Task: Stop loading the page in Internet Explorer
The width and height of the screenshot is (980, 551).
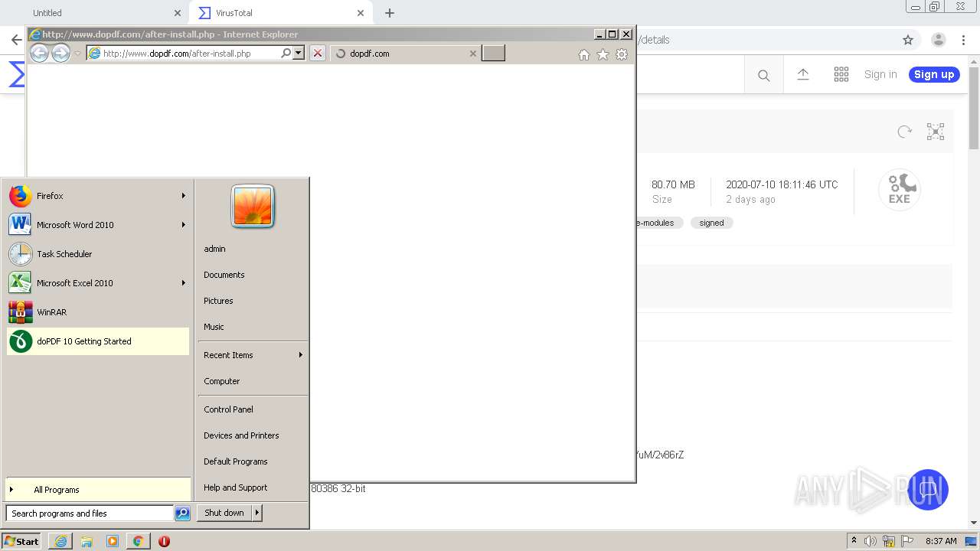Action: click(x=318, y=54)
